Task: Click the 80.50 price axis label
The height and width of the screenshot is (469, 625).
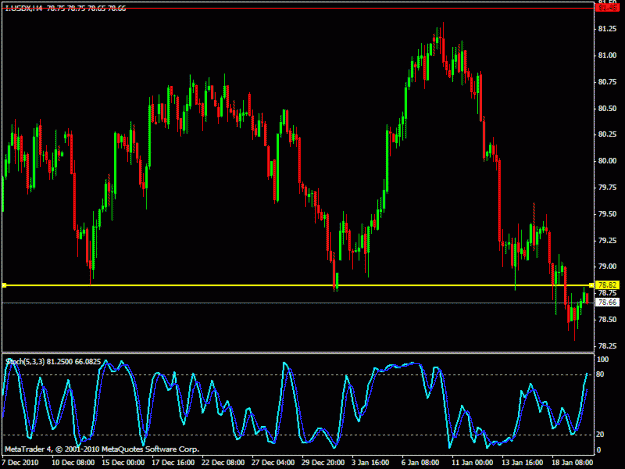Action: (607, 108)
